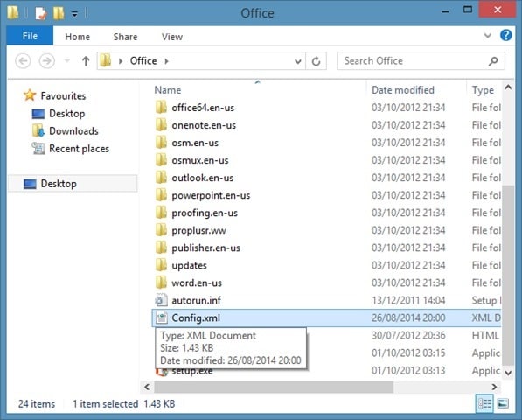
Task: Click date 30/07/2012 20:36 in list
Action: (408, 335)
